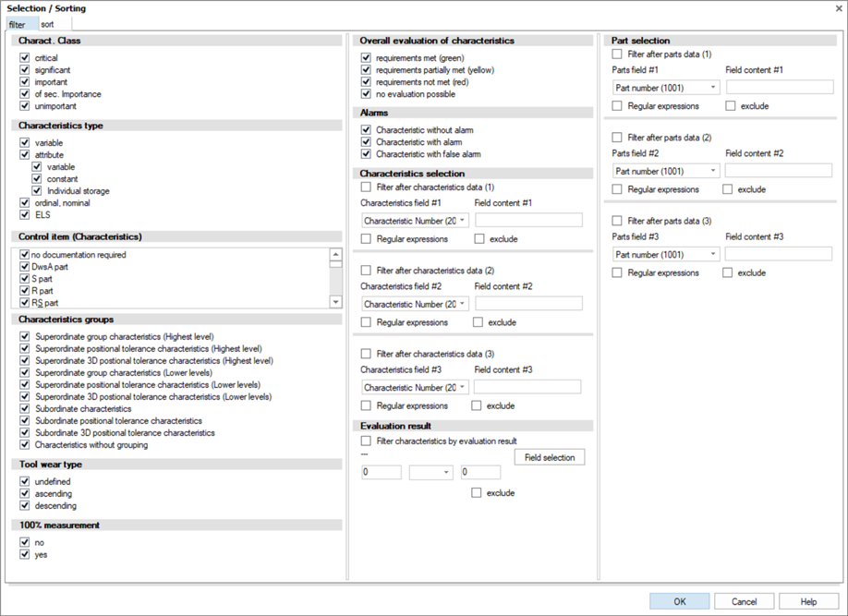Close the Selection / Sorting dialog
The width and height of the screenshot is (848, 616).
coord(839,8)
